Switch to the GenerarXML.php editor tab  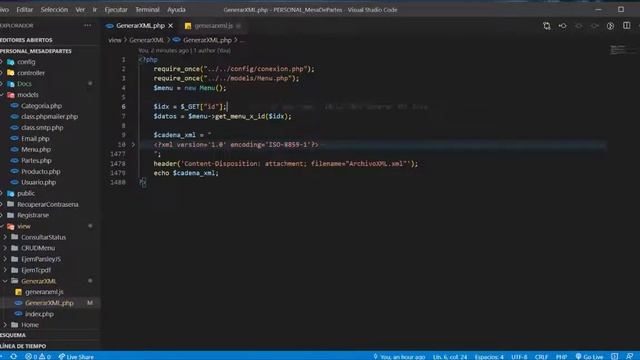[x=140, y=26]
